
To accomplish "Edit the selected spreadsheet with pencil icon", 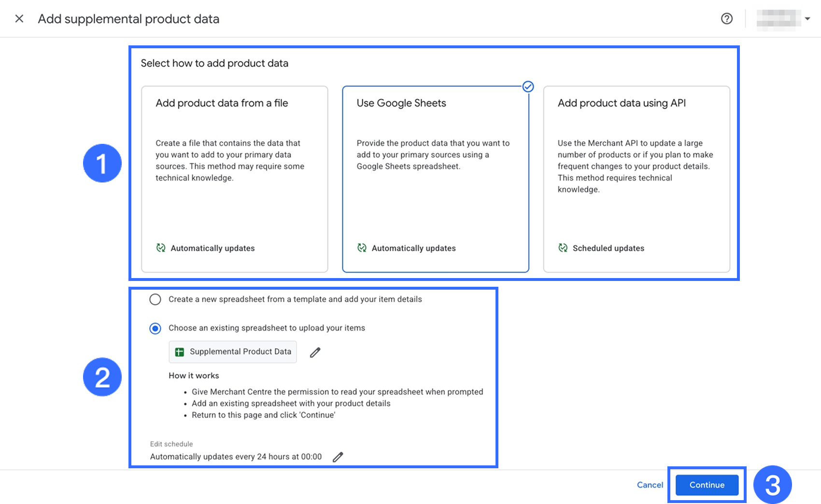I will coord(315,352).
